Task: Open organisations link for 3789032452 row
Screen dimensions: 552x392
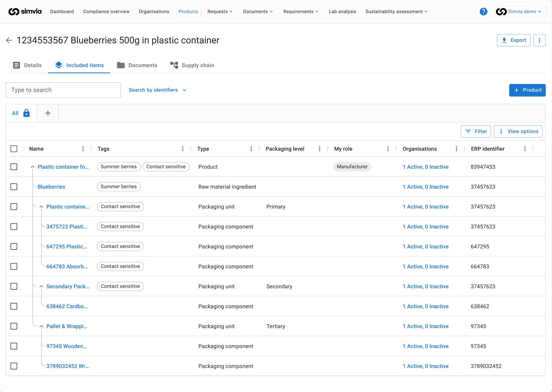Action: point(426,366)
